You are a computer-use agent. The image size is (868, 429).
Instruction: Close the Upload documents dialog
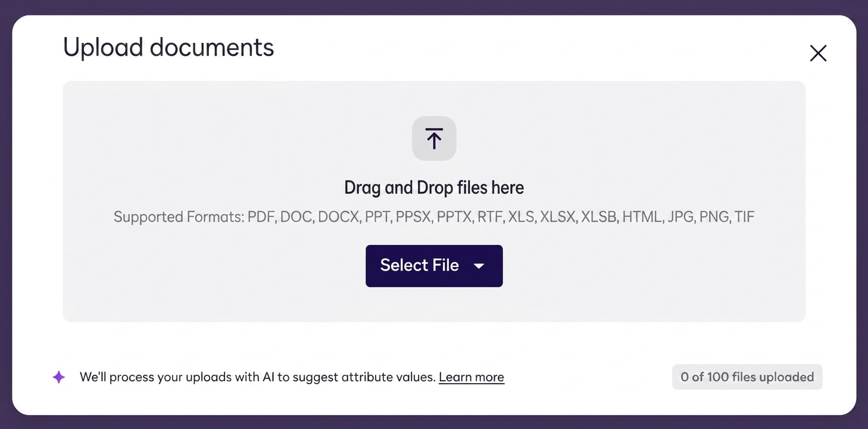(818, 54)
